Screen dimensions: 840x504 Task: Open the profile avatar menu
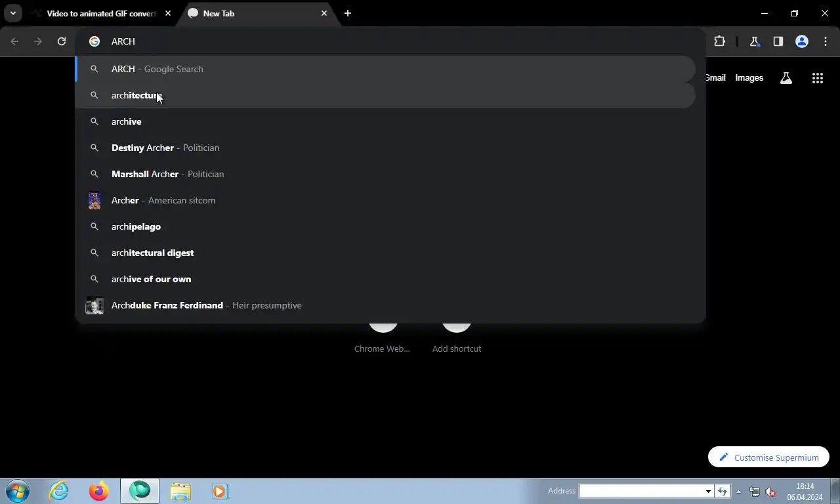click(802, 41)
